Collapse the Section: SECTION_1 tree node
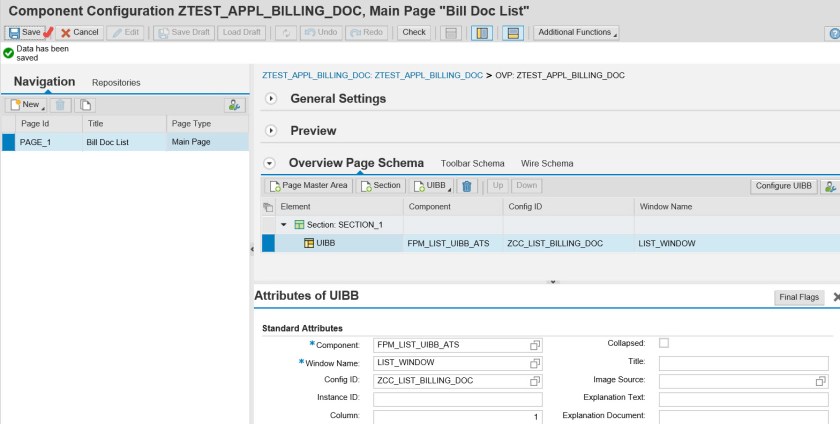840x424 pixels. pos(283,225)
